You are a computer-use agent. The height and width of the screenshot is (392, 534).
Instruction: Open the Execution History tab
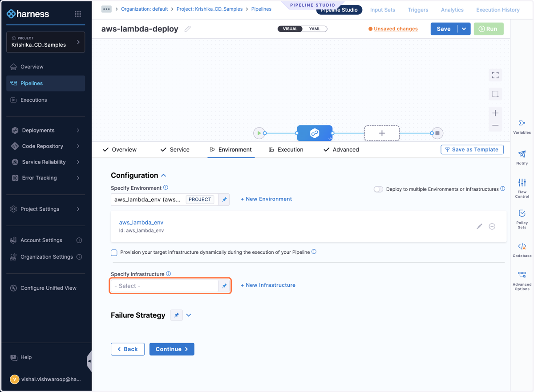[x=498, y=10]
